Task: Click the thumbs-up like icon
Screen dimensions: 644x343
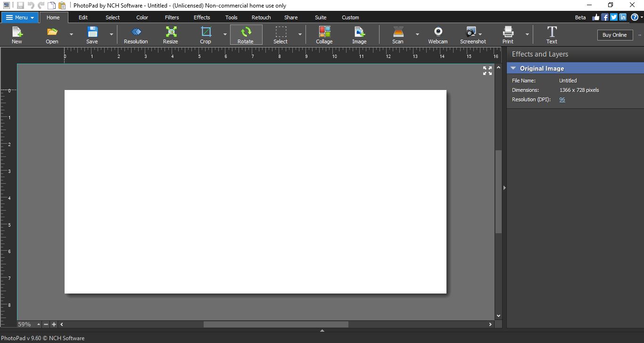Action: click(x=596, y=17)
